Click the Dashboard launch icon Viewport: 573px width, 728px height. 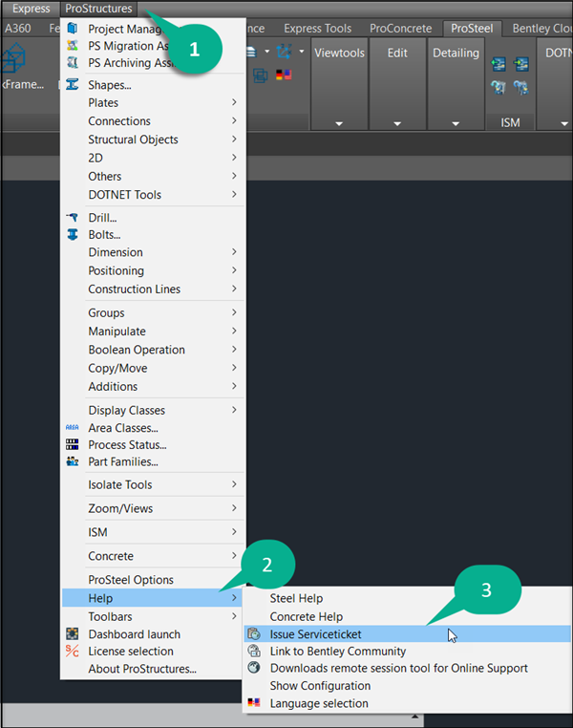click(73, 633)
